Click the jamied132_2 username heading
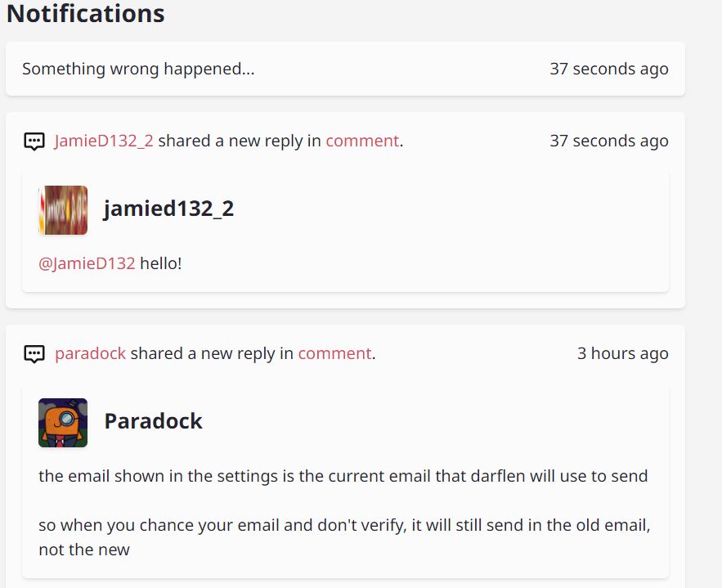 point(169,209)
